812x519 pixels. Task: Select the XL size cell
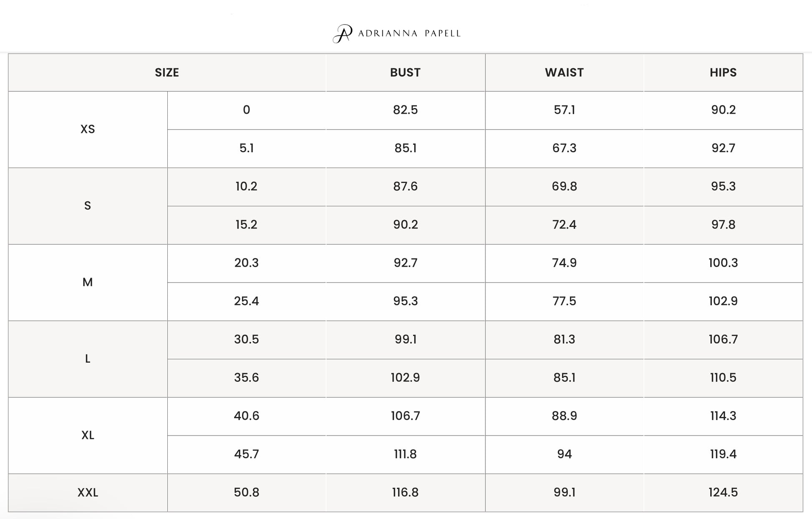[x=88, y=436]
